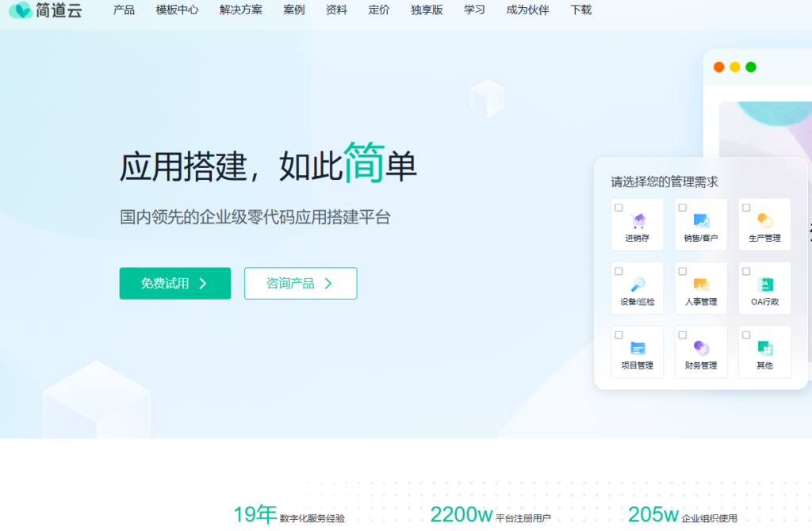Click the 设备/巡检 magnifier icon

click(638, 285)
